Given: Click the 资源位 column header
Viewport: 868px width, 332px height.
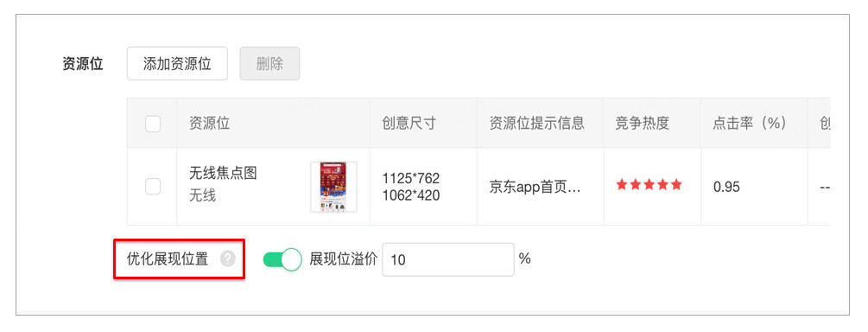Looking at the screenshot, I should (x=209, y=123).
